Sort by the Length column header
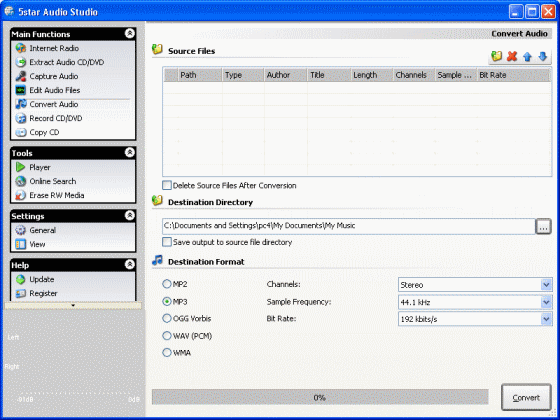 372,75
